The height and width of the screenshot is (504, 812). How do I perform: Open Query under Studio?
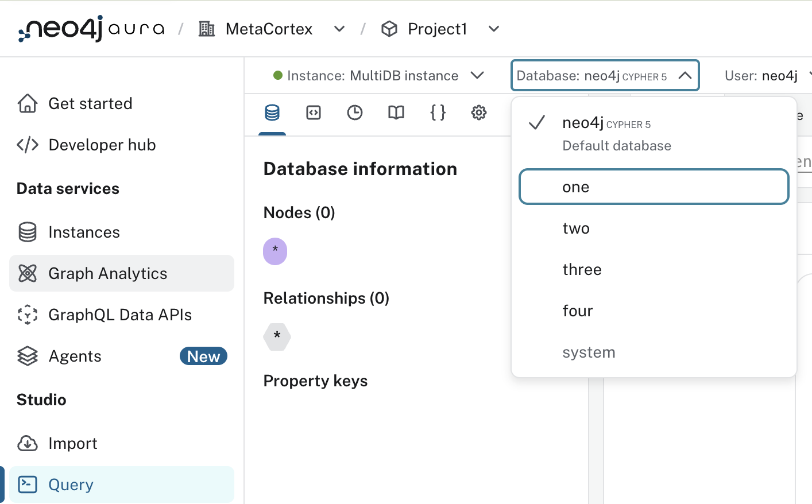(x=122, y=484)
